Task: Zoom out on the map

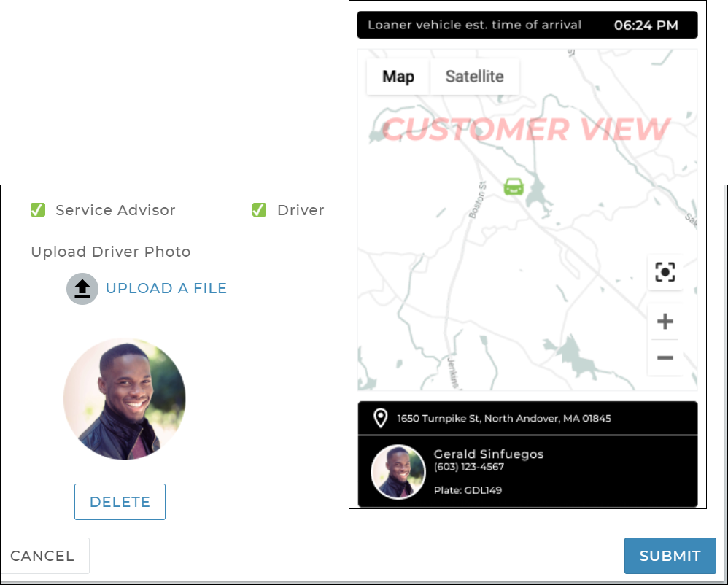Action: tap(665, 358)
